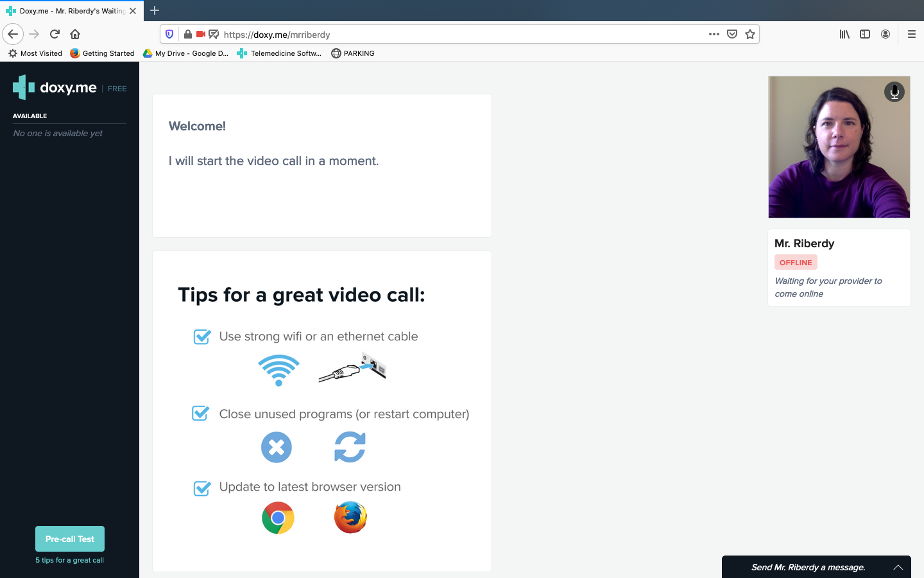Open a new browser tab
Screen dimensions: 924x578
pos(155,10)
